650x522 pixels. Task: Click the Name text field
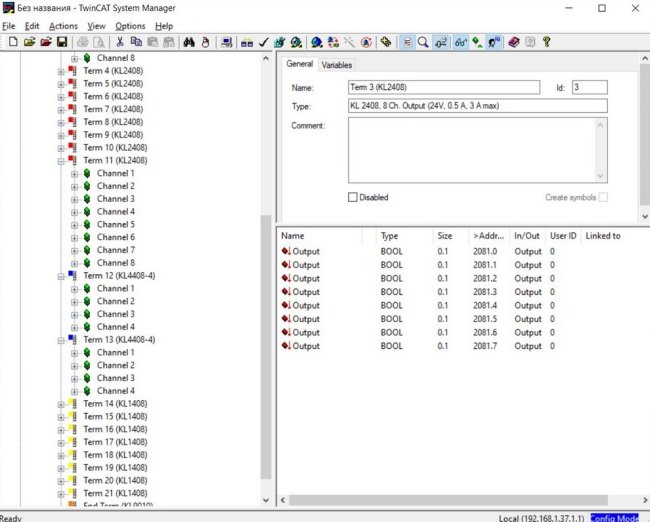[444, 88]
